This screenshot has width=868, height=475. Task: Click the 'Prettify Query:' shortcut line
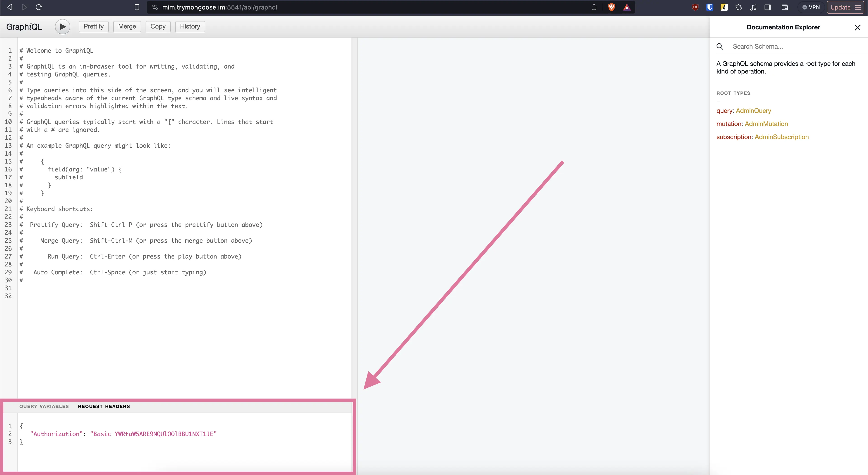[141, 225]
